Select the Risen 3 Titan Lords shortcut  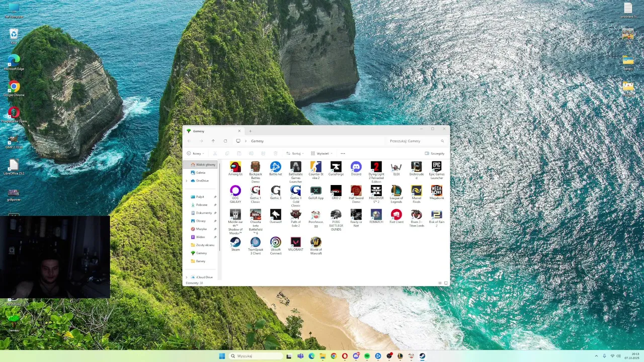(417, 218)
